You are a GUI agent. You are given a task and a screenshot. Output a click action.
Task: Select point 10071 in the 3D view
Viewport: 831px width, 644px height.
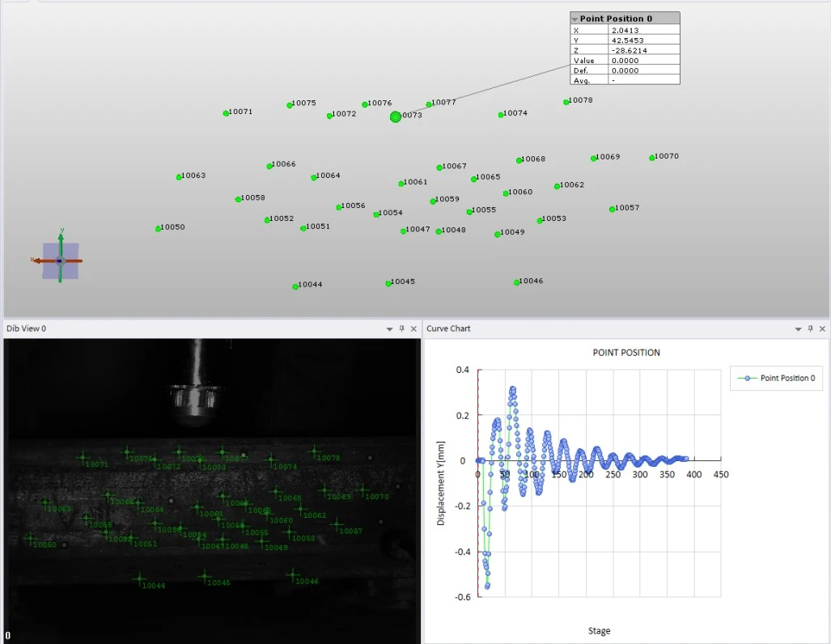(x=226, y=113)
